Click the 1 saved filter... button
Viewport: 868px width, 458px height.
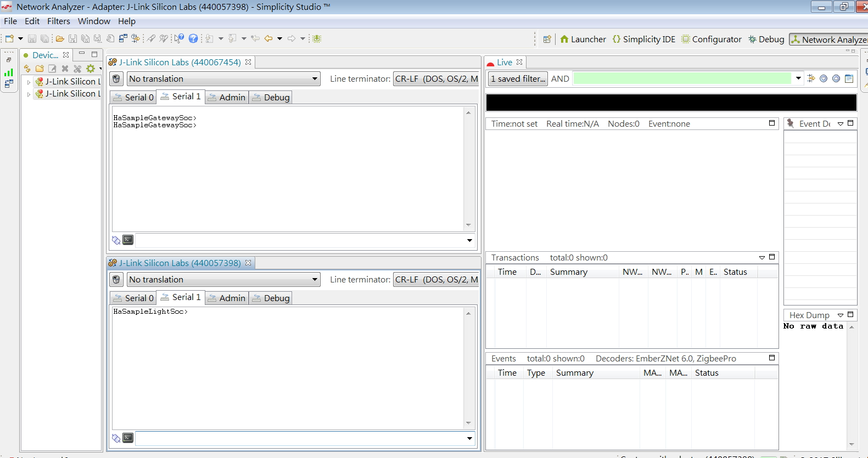coord(518,79)
